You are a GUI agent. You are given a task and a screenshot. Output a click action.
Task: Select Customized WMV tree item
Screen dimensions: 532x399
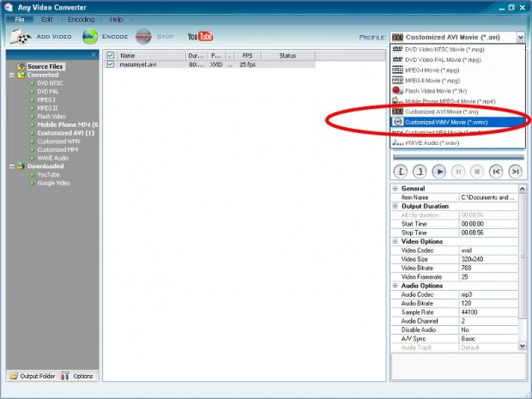point(58,142)
